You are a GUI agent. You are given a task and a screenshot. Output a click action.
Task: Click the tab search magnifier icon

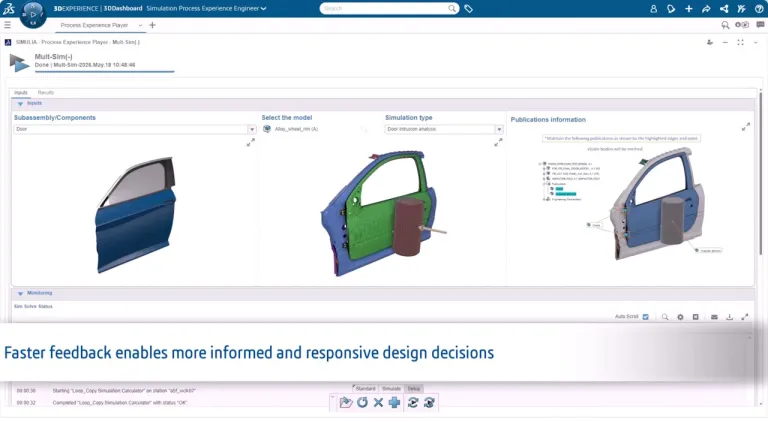click(725, 25)
